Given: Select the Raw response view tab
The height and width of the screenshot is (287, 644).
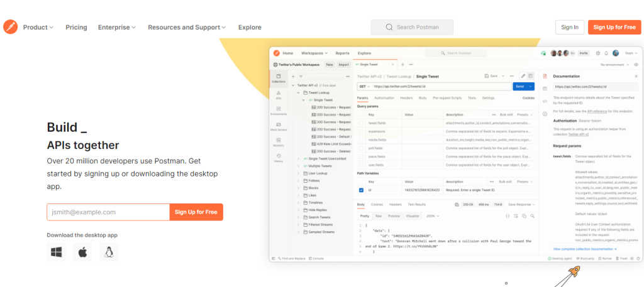Looking at the screenshot, I should click(379, 215).
